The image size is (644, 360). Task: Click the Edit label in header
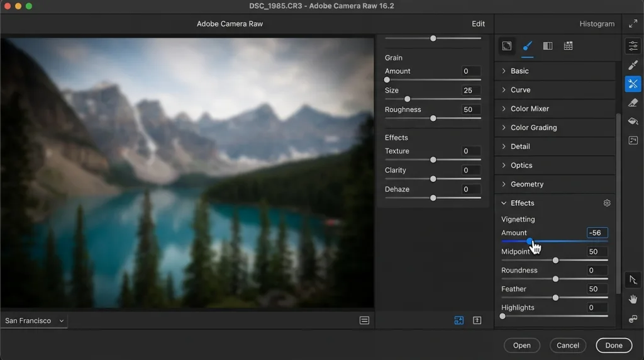coord(478,24)
